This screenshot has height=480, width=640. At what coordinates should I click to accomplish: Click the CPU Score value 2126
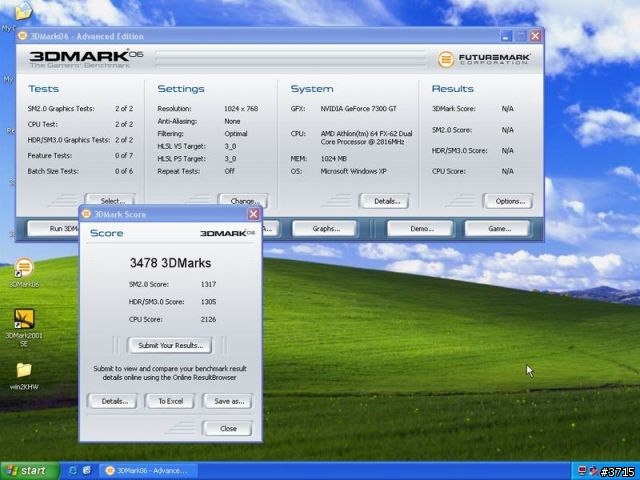pyautogui.click(x=208, y=319)
